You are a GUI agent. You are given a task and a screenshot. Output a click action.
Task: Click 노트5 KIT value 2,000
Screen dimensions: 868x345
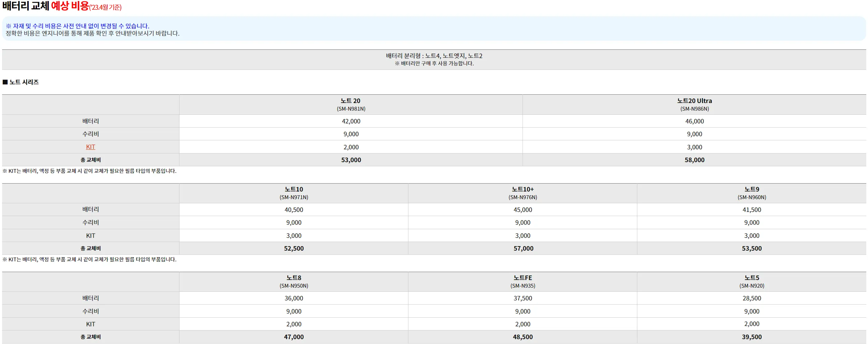[752, 324]
